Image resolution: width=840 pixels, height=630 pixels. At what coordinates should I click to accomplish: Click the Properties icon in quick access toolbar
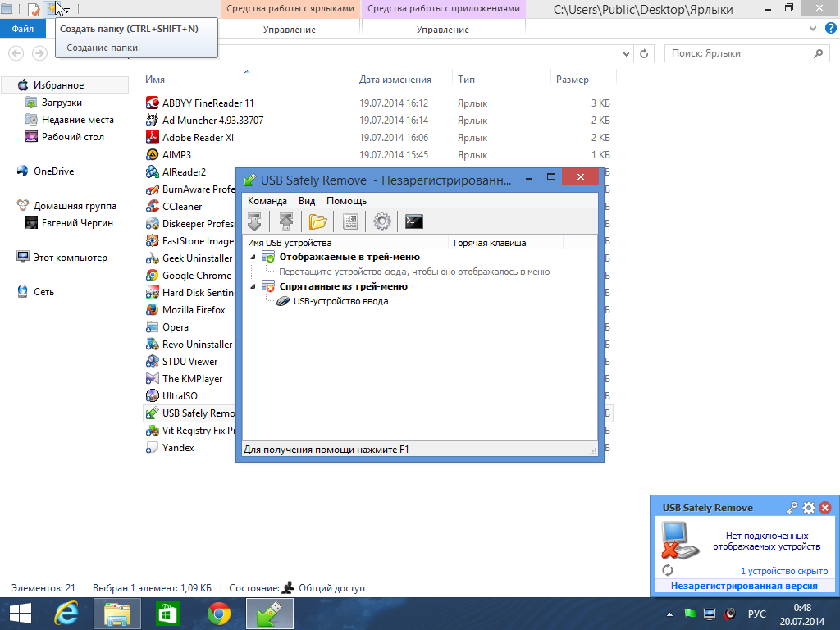pyautogui.click(x=34, y=9)
